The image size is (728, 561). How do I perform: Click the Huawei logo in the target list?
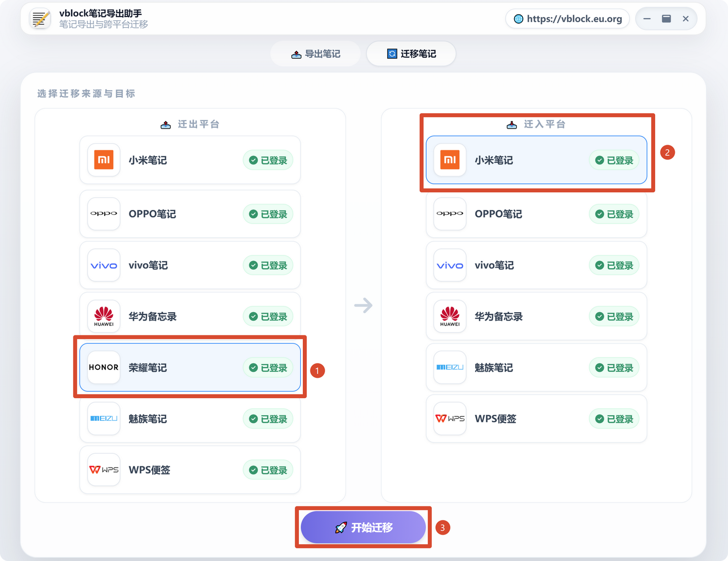tap(450, 316)
